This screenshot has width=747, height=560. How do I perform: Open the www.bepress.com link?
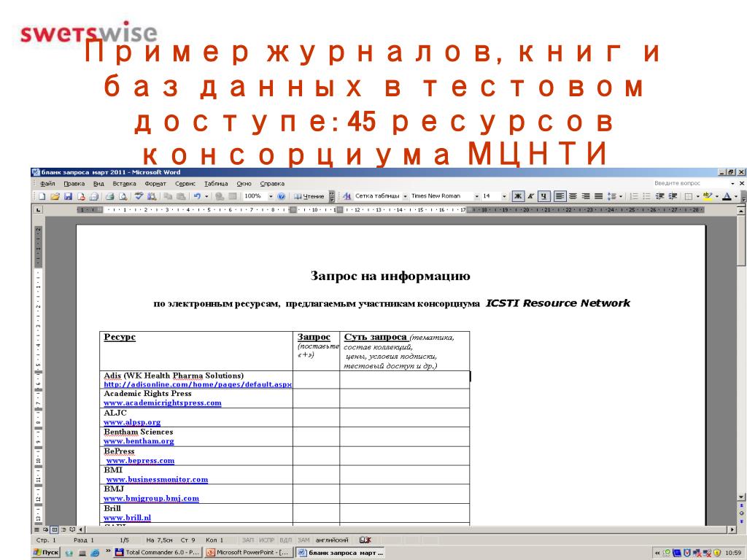pyautogui.click(x=141, y=461)
